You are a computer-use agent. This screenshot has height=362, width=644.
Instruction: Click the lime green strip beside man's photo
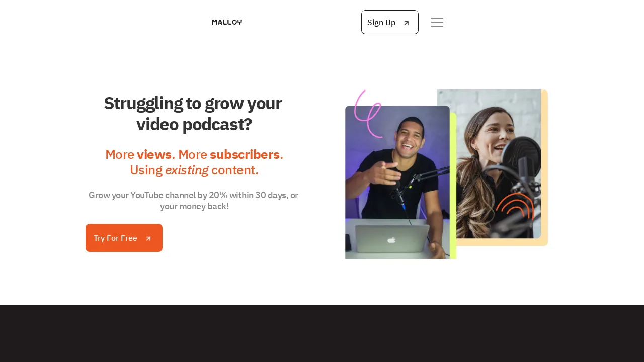pos(453,186)
